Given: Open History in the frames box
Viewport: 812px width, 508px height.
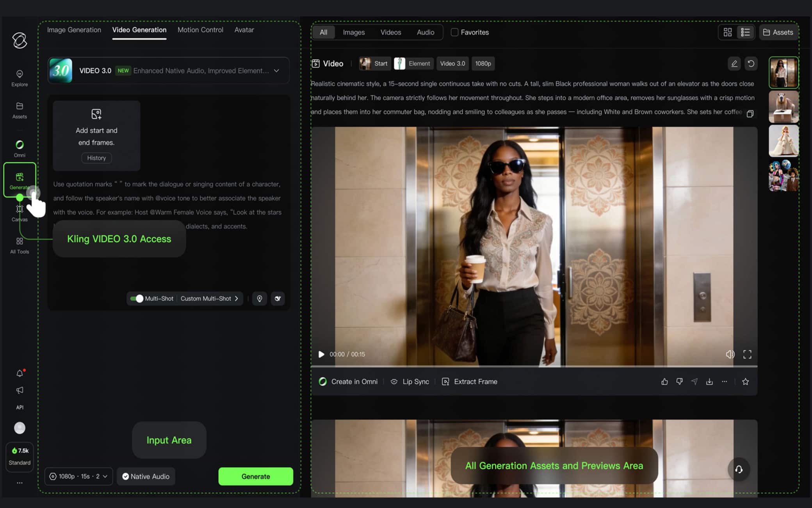Looking at the screenshot, I should tap(96, 158).
